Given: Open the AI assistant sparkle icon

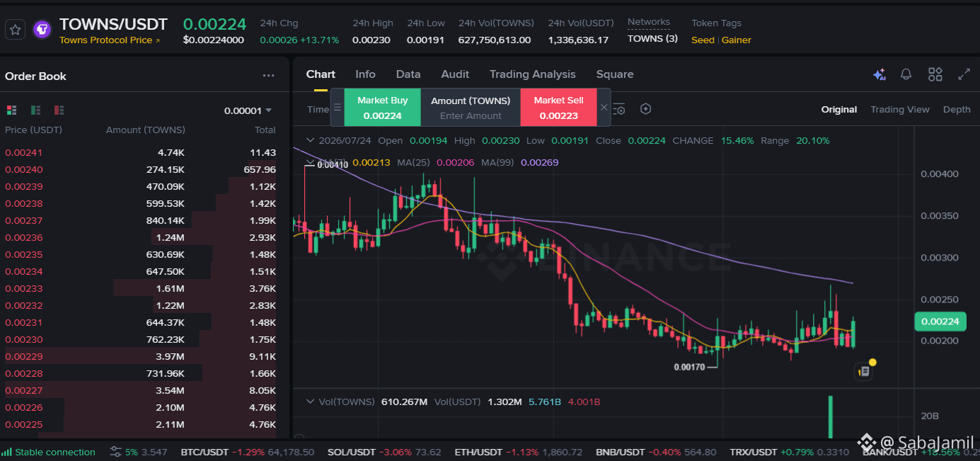Looking at the screenshot, I should click(x=880, y=74).
